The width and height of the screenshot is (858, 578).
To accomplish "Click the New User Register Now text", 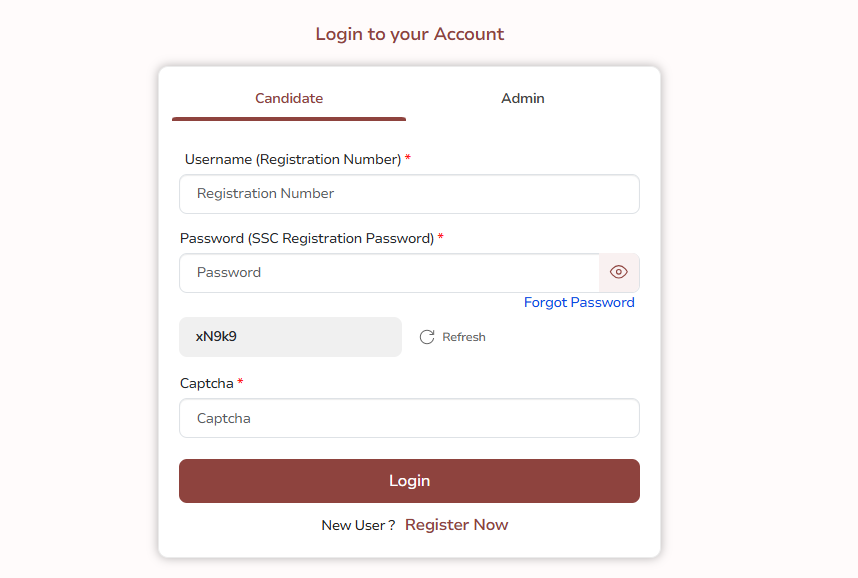I will point(456,524).
